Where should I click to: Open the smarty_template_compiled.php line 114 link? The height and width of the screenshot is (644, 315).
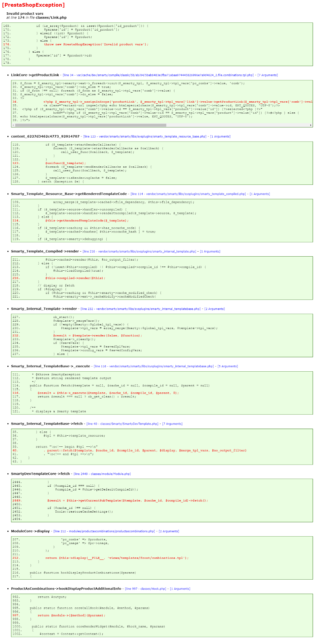click(x=188, y=194)
